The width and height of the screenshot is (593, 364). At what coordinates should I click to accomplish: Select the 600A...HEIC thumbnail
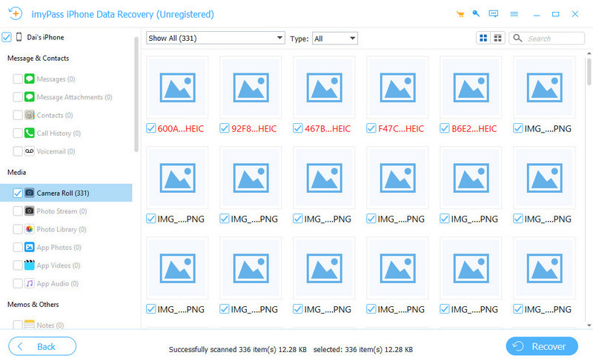177,87
